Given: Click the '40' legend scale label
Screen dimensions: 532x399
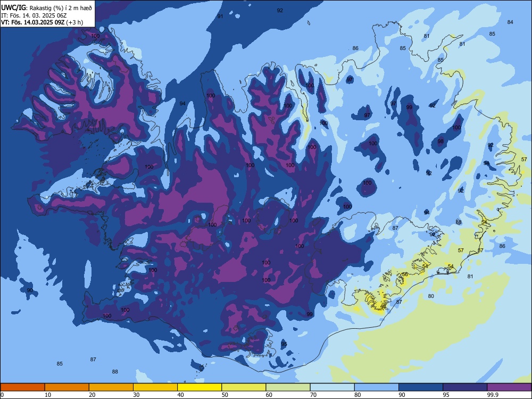Looking at the screenshot, I should click(x=181, y=395).
